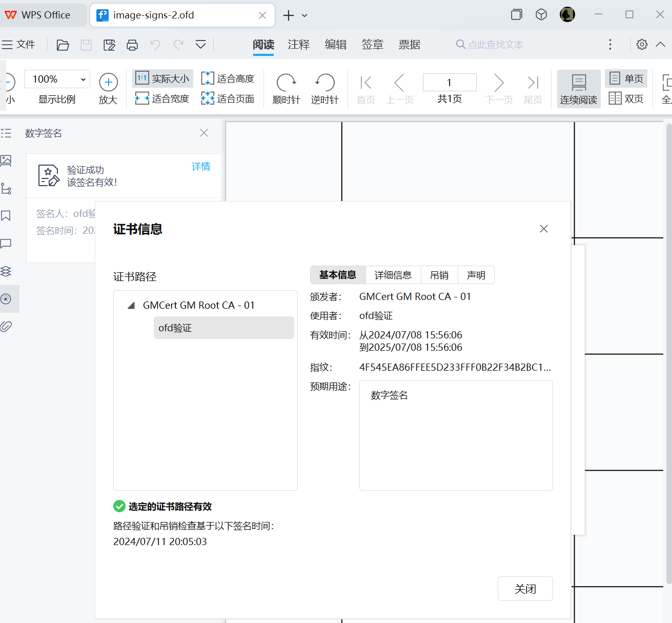The width and height of the screenshot is (672, 623).
Task: Click the zoom in (放大) button
Action: 108,89
